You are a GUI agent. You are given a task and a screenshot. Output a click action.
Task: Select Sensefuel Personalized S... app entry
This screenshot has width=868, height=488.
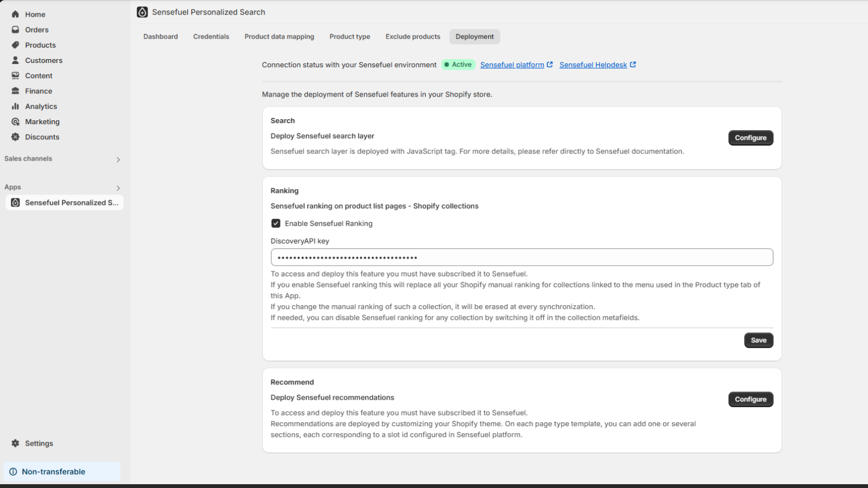(x=65, y=202)
